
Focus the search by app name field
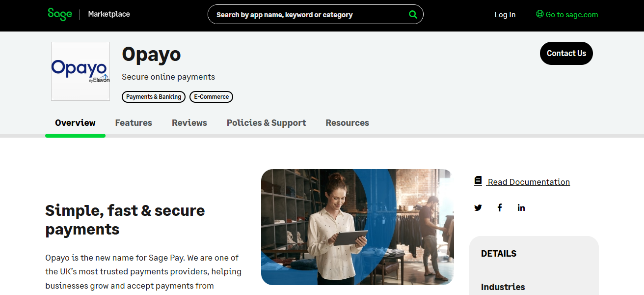pos(309,15)
